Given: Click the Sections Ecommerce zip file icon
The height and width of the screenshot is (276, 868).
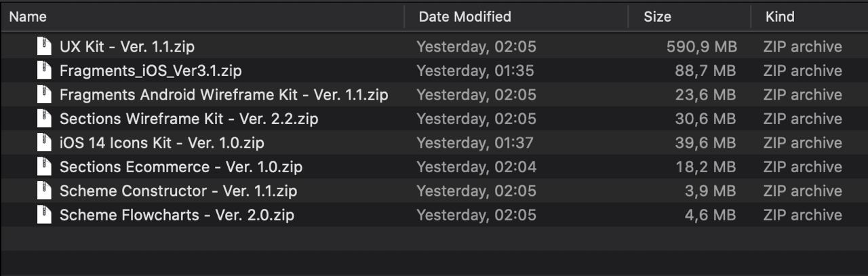Looking at the screenshot, I should [x=45, y=167].
